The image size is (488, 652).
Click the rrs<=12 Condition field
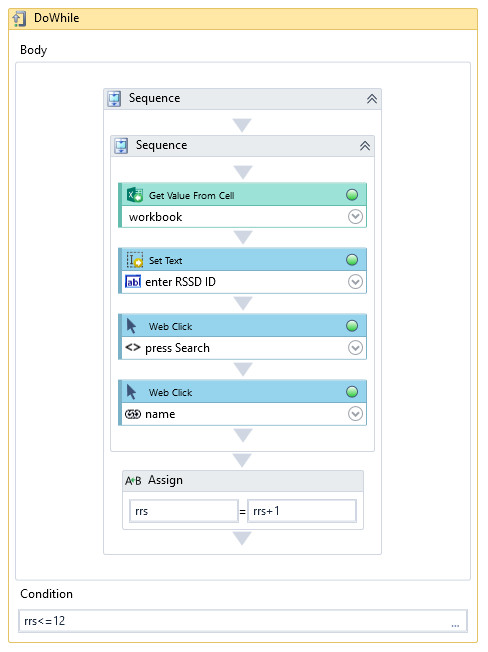pos(243,621)
